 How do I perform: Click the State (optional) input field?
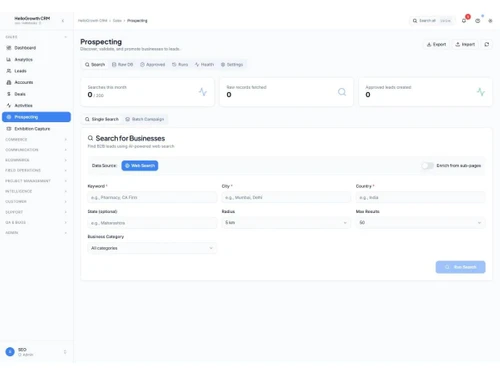[x=152, y=223]
